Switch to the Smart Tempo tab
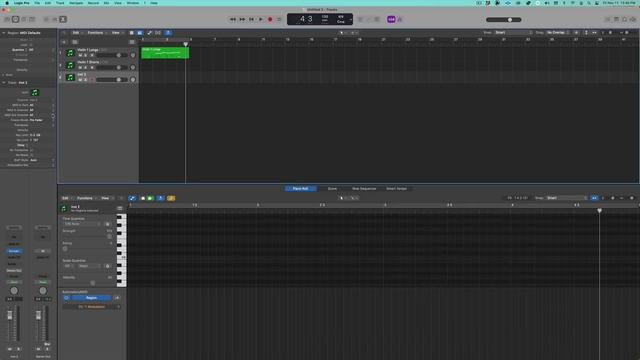Image resolution: width=640 pixels, height=360 pixels. tap(396, 189)
